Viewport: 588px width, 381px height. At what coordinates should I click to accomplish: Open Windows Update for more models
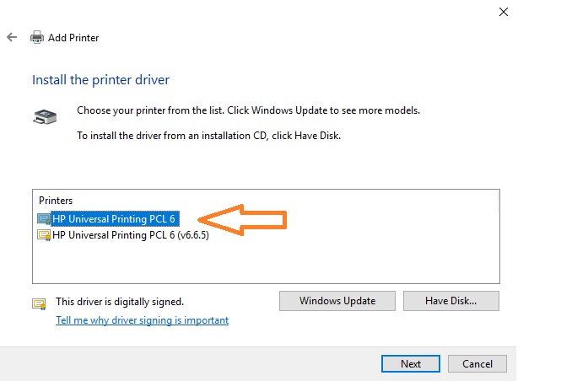coord(337,301)
